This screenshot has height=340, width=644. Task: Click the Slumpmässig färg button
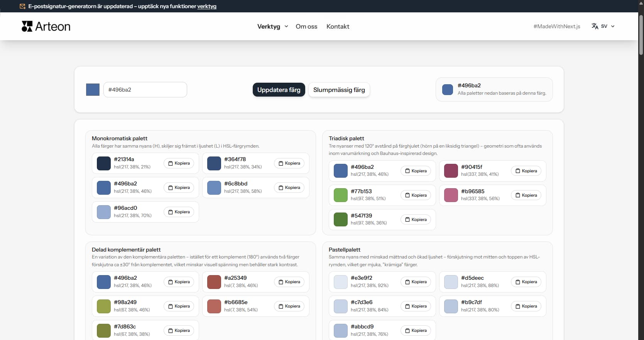[x=339, y=90]
